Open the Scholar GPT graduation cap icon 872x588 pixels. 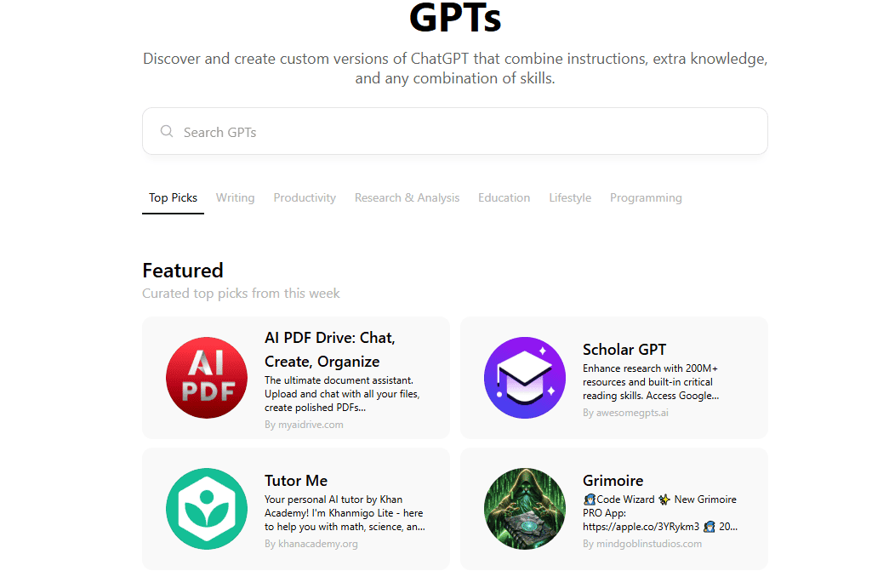tap(524, 378)
